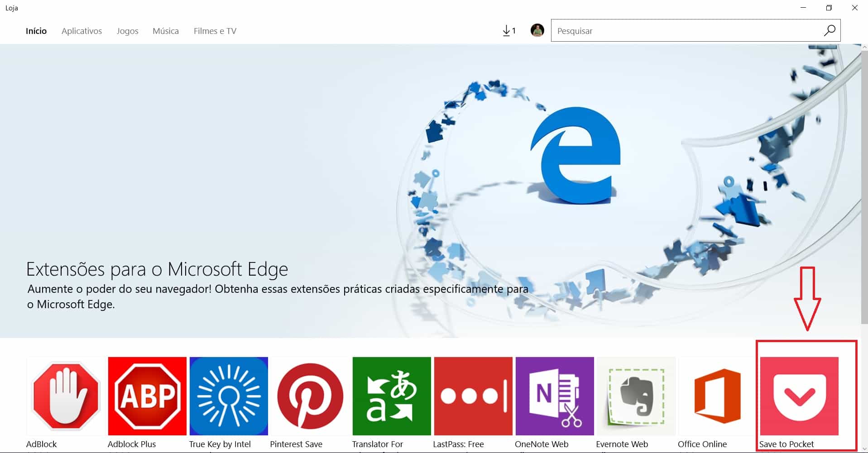The height and width of the screenshot is (453, 868).
Task: Click the Edge extensions hero banner image
Action: click(431, 191)
